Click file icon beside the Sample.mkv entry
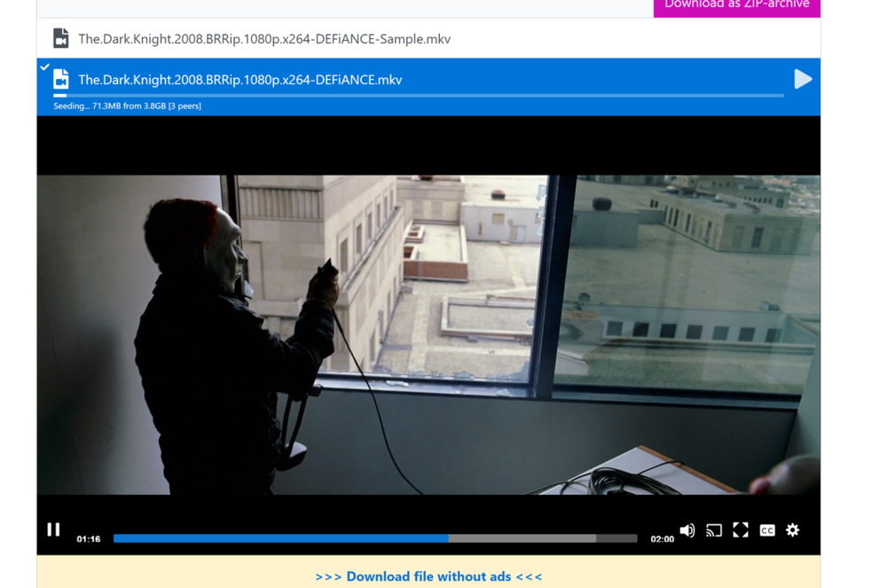The width and height of the screenshot is (887, 588). (60, 38)
